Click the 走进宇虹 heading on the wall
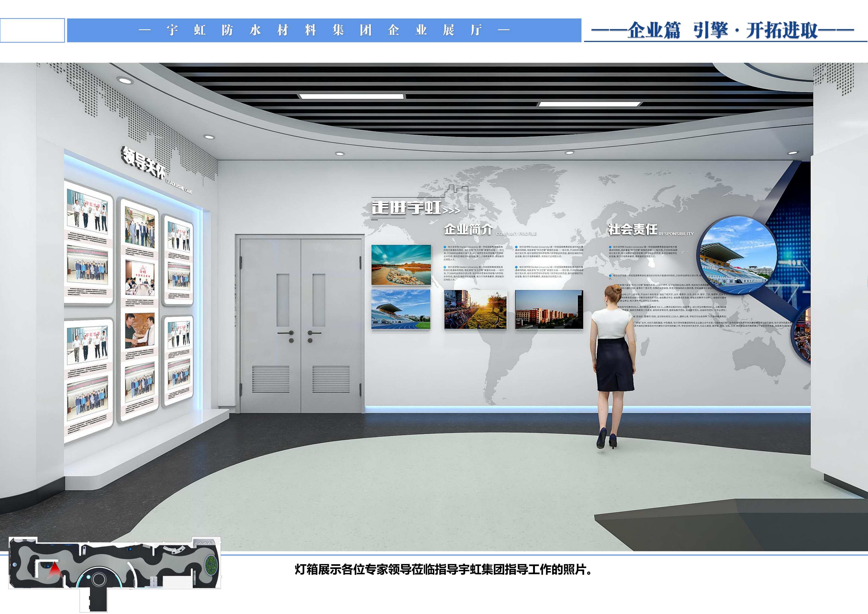Image resolution: width=868 pixels, height=614 pixels. click(407, 208)
